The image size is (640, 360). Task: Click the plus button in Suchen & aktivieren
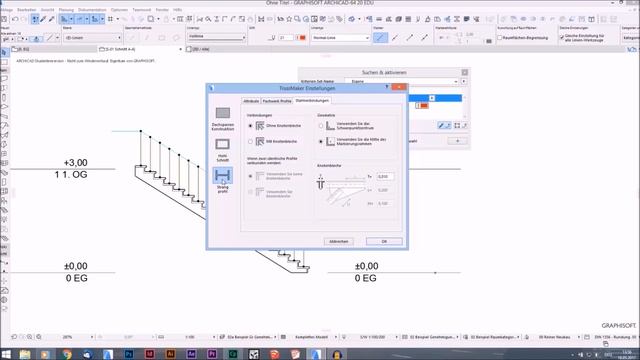coord(458,141)
